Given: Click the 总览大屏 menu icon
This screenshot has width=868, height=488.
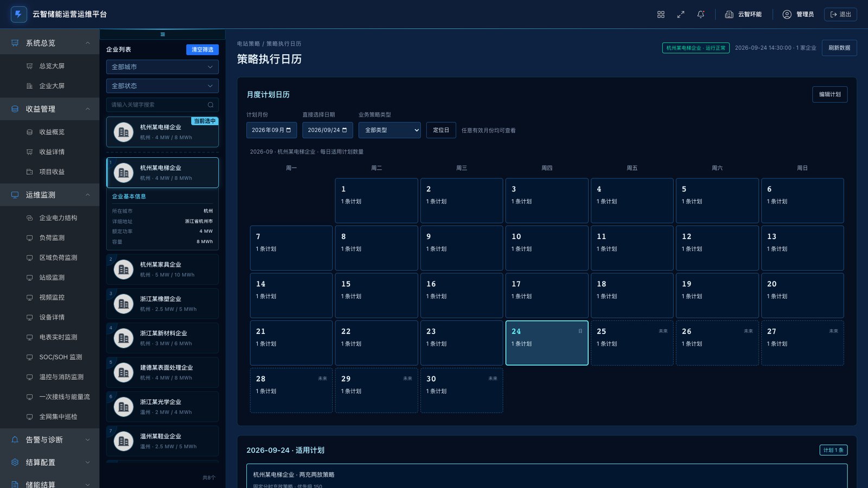Looking at the screenshot, I should tap(30, 66).
